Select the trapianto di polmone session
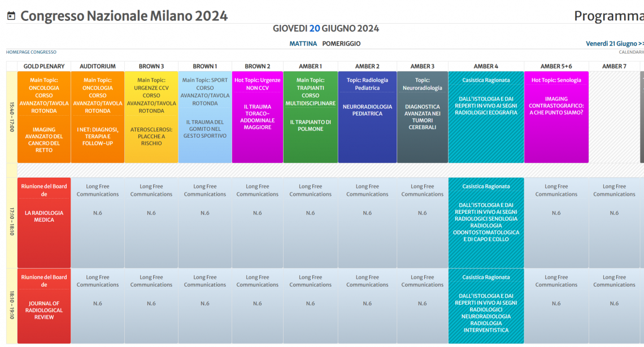 click(x=310, y=125)
